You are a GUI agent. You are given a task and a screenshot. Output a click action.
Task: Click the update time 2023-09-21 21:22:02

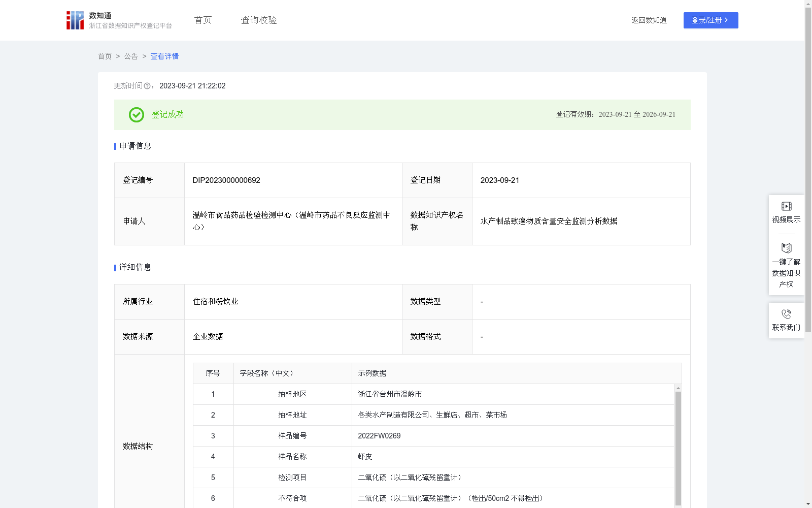pyautogui.click(x=192, y=86)
